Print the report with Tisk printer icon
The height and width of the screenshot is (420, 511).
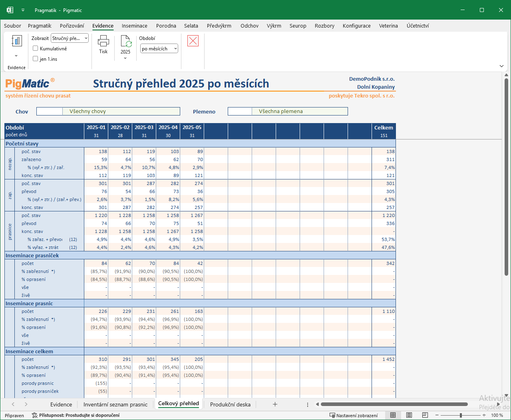point(103,41)
